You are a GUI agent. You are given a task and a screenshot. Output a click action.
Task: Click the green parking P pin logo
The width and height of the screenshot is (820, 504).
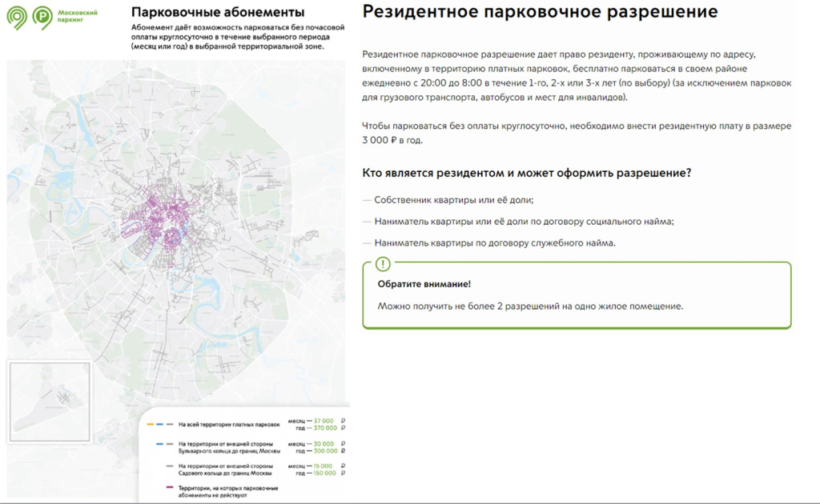42,18
